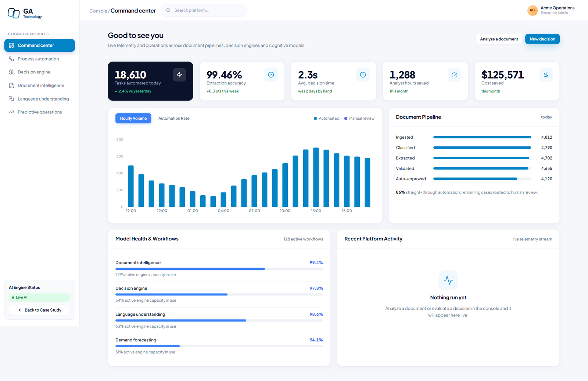The height and width of the screenshot is (381, 588).
Task: Click the Command center grid icon
Action: [x=11, y=46]
